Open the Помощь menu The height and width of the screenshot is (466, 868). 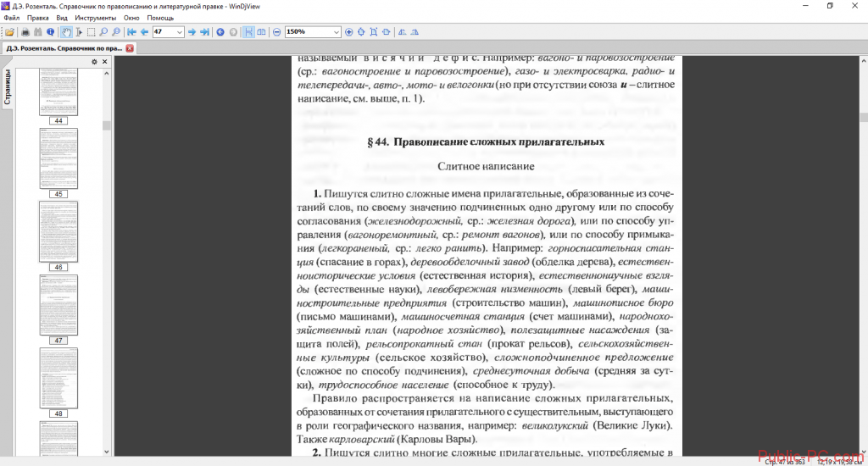point(160,18)
